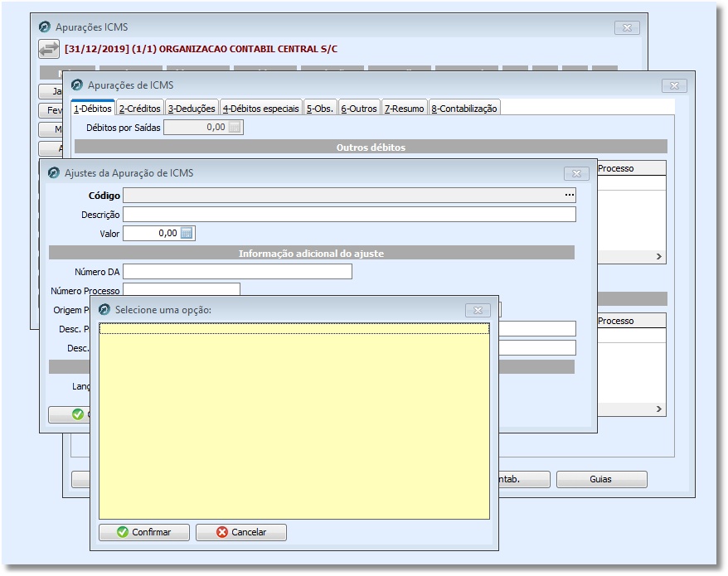Image resolution: width=728 pixels, height=576 pixels.
Task: Switch to the 2-Créditos tab
Action: click(x=140, y=108)
